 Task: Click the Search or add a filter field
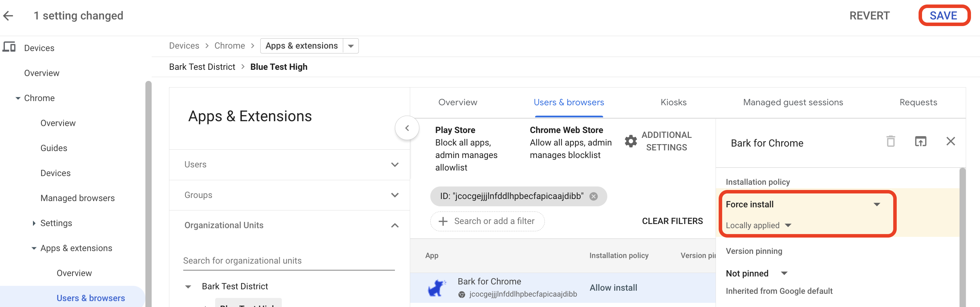click(487, 221)
